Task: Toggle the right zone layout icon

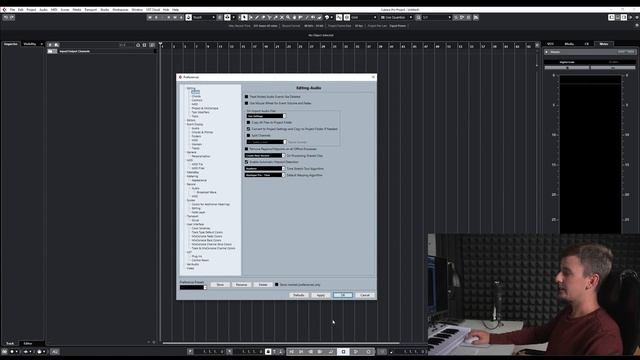Action: pos(624,17)
